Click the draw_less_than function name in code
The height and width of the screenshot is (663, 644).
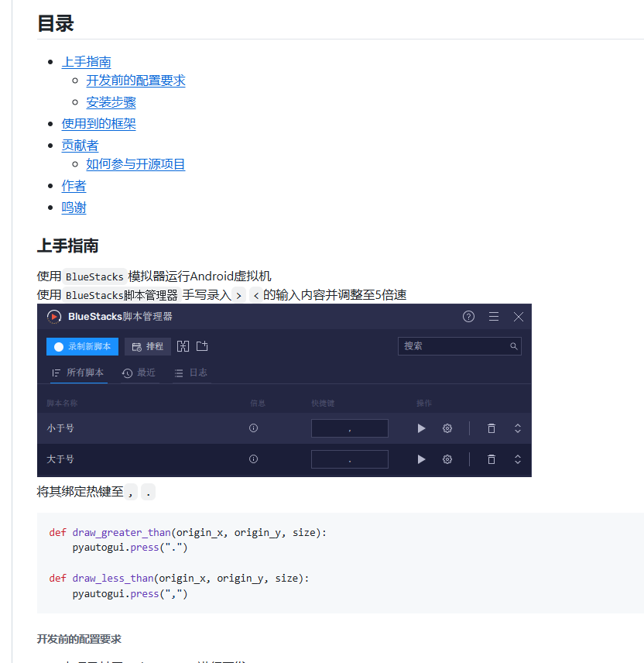click(x=113, y=578)
